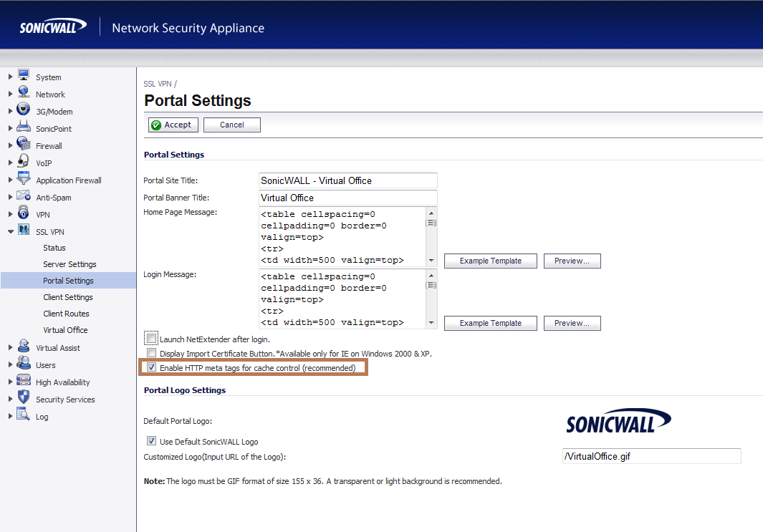Click the Security Services shield icon
Screen dimensions: 763x532
tap(24, 397)
